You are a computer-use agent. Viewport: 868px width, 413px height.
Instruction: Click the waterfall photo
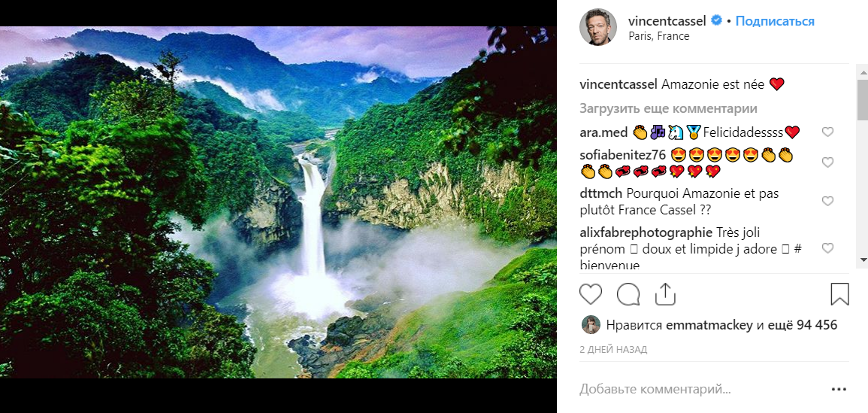pyautogui.click(x=278, y=203)
